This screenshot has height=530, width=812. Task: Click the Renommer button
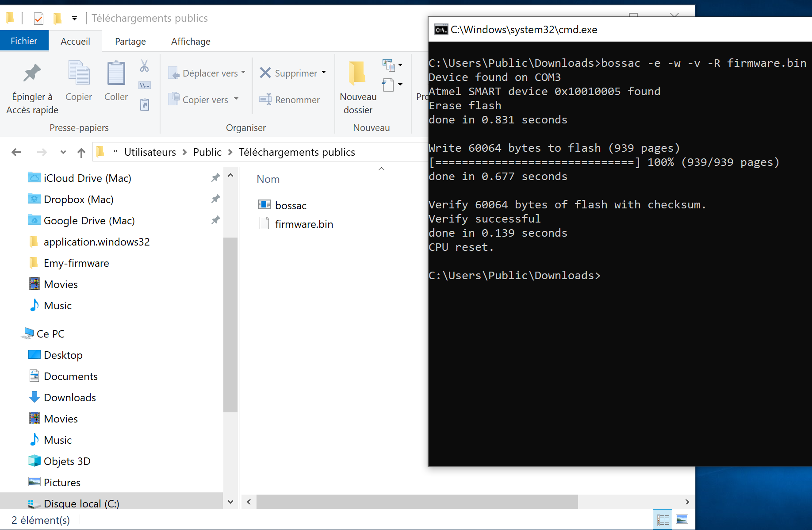tap(290, 100)
